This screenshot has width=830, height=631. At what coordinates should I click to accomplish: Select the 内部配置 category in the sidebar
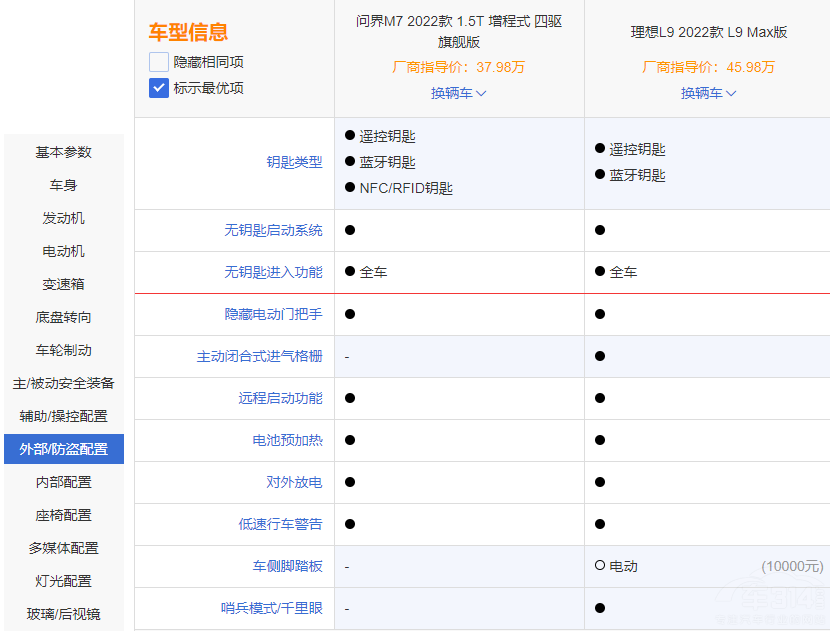click(x=62, y=482)
